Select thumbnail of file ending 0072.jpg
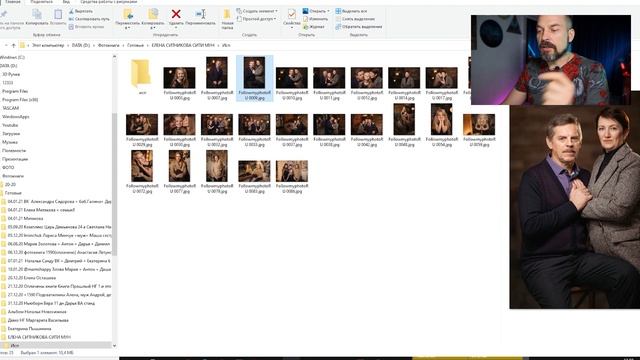The image size is (640, 360). point(142,166)
